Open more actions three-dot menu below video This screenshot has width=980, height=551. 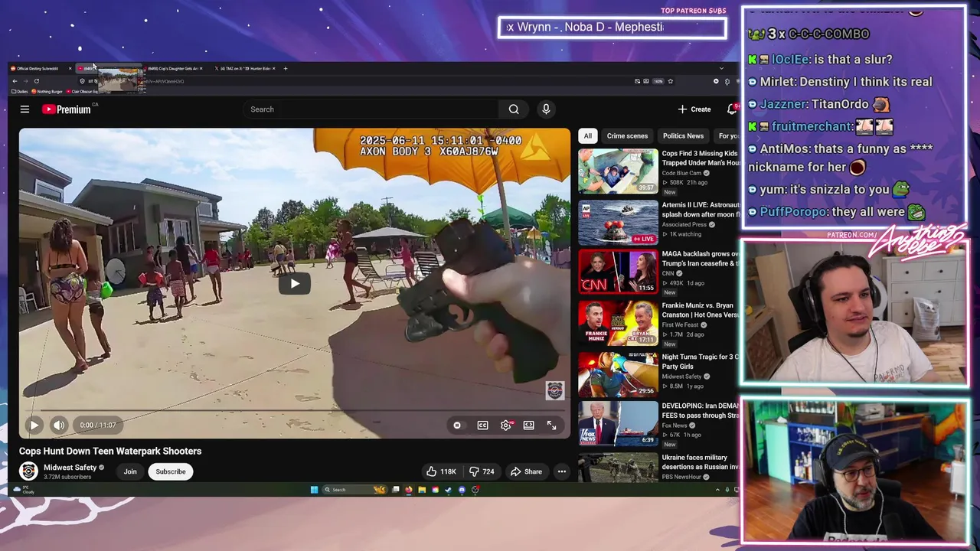561,471
